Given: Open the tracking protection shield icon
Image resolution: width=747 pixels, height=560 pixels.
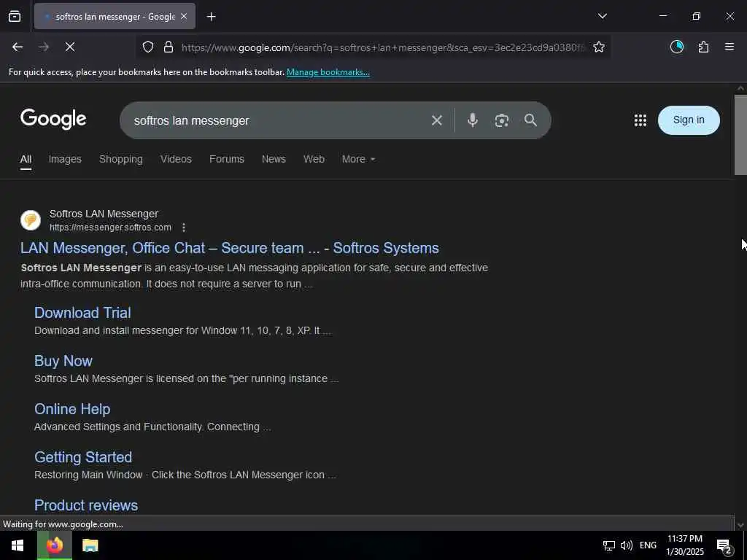Looking at the screenshot, I should [x=148, y=47].
